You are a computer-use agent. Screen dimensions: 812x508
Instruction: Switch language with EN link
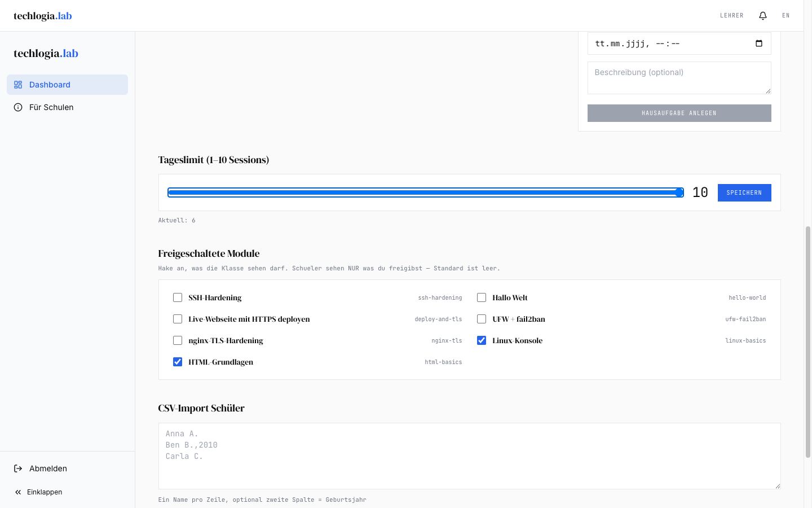click(x=786, y=16)
